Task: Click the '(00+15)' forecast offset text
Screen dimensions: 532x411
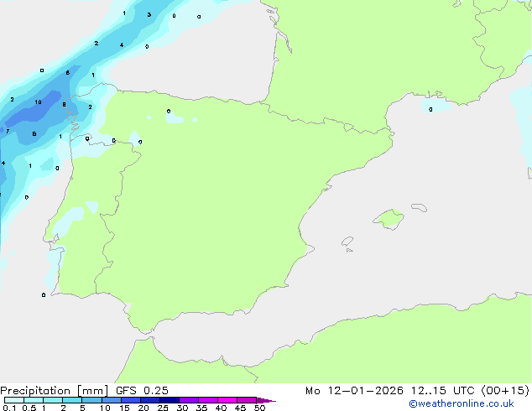Action: point(505,391)
